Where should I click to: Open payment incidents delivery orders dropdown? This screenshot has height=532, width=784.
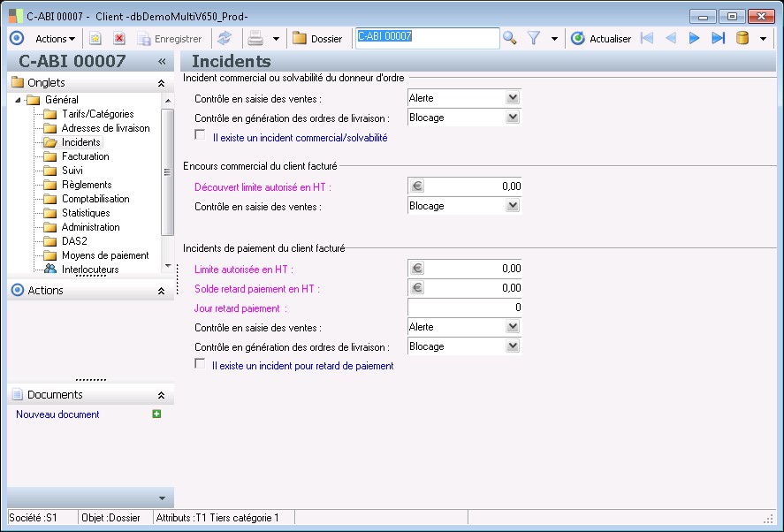(x=513, y=346)
